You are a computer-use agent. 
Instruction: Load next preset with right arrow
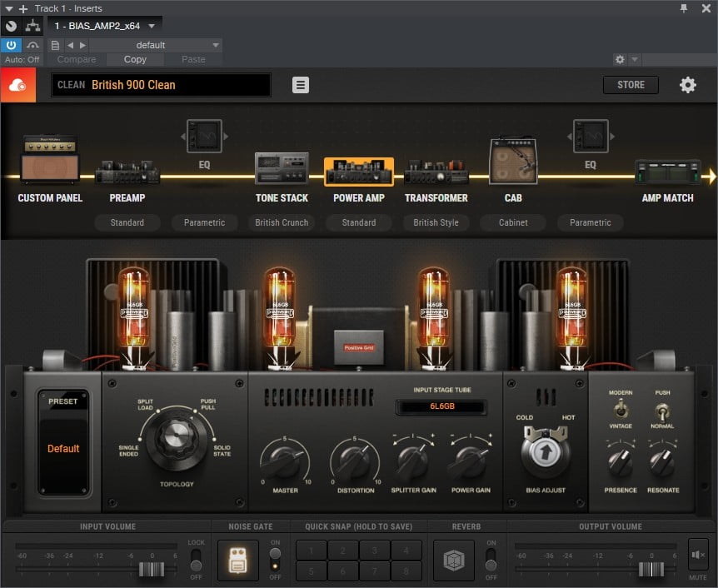click(82, 45)
